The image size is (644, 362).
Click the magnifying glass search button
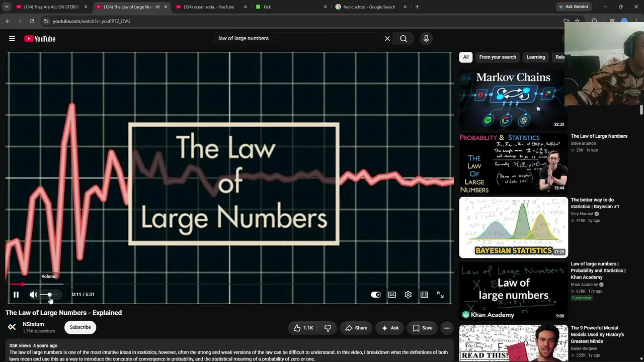[x=404, y=38]
